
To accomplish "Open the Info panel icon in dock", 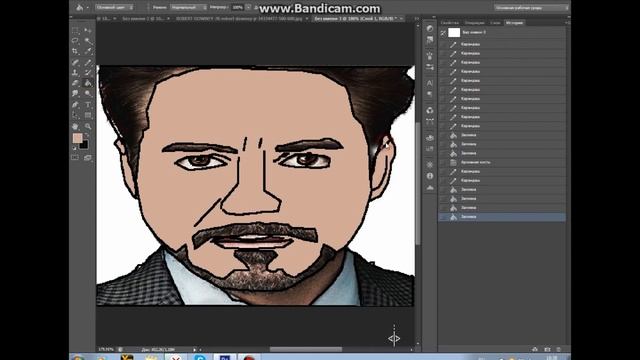I will (x=430, y=176).
